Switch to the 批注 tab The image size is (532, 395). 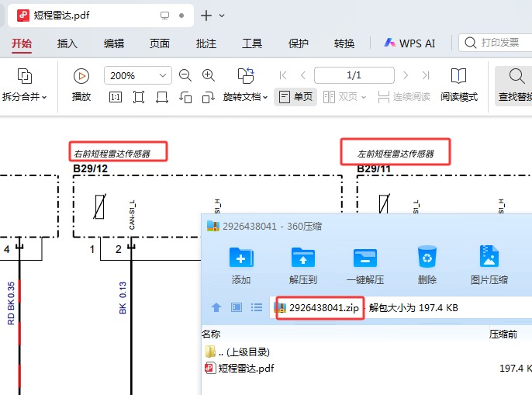click(206, 43)
